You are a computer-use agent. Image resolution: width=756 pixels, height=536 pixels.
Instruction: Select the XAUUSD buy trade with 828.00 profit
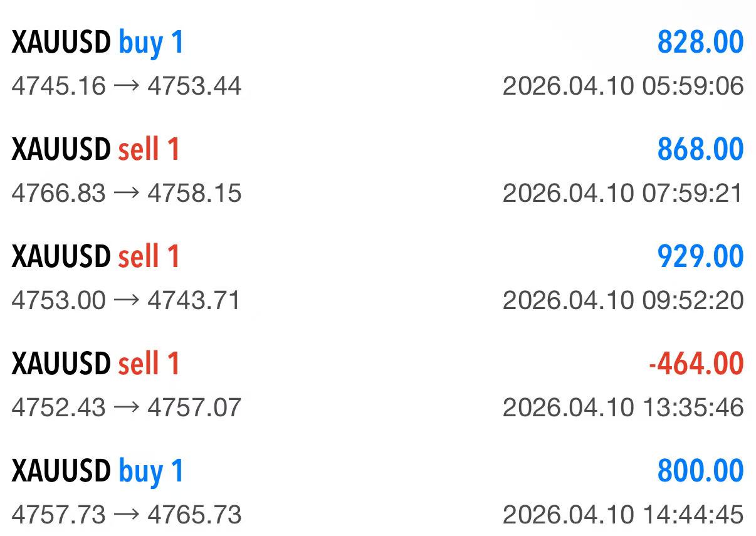pos(376,63)
